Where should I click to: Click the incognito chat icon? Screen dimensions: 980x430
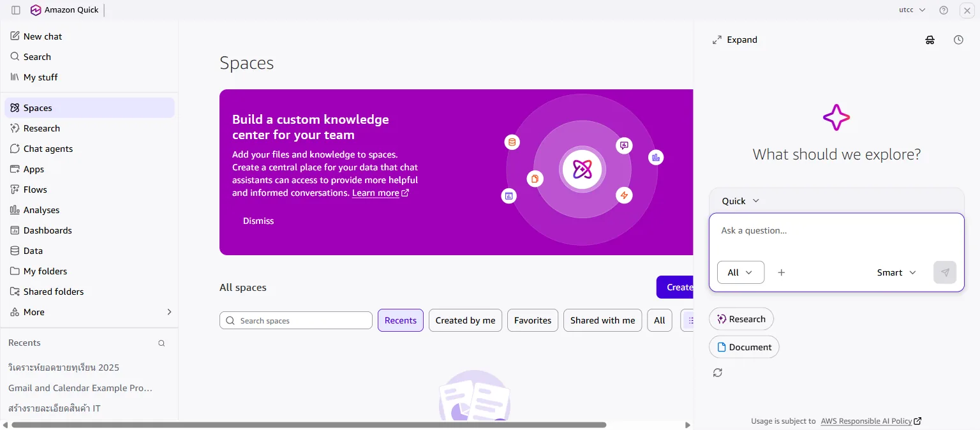tap(930, 40)
